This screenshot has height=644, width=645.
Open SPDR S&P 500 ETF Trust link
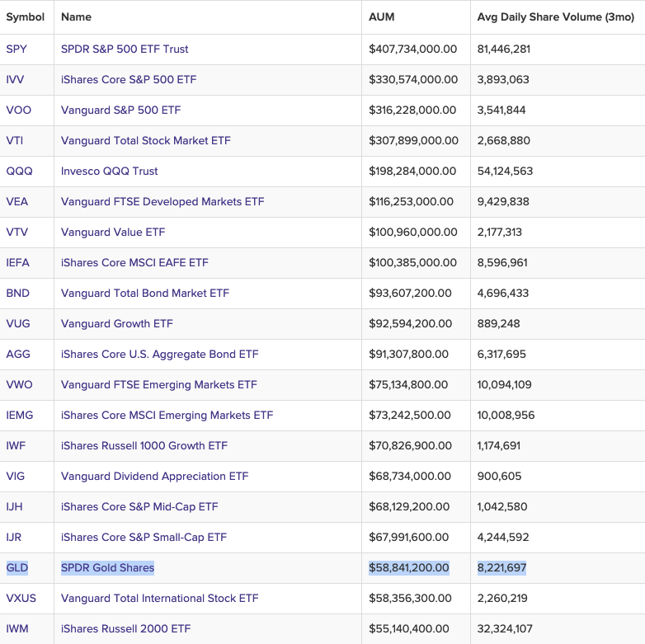click(x=125, y=49)
